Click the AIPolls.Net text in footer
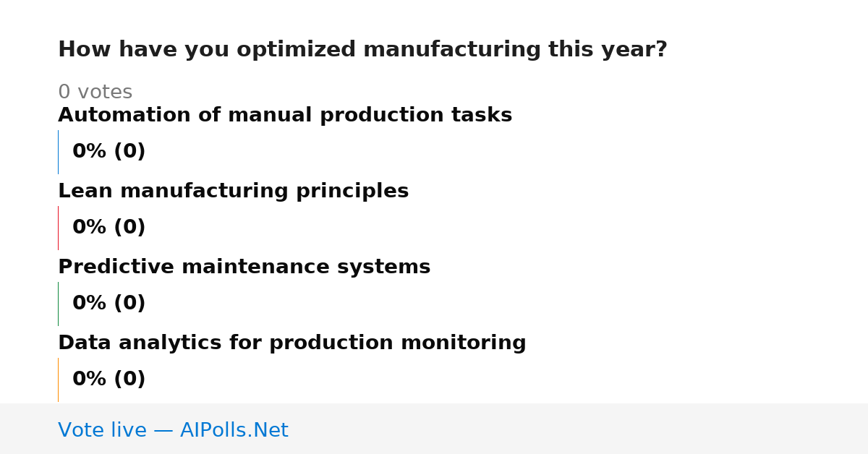868x454 pixels. (234, 431)
